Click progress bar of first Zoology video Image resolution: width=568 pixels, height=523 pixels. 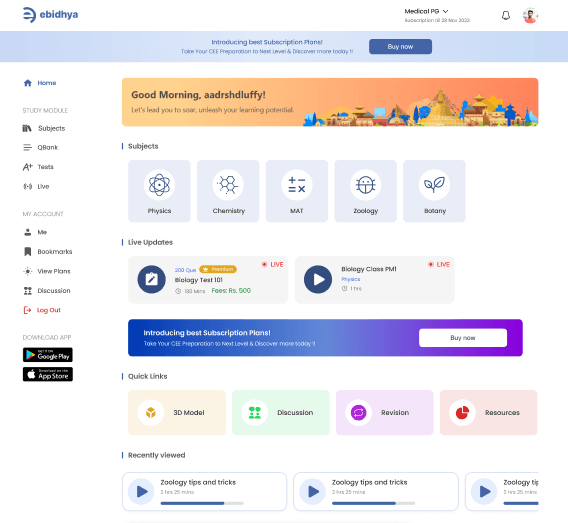[x=202, y=503]
